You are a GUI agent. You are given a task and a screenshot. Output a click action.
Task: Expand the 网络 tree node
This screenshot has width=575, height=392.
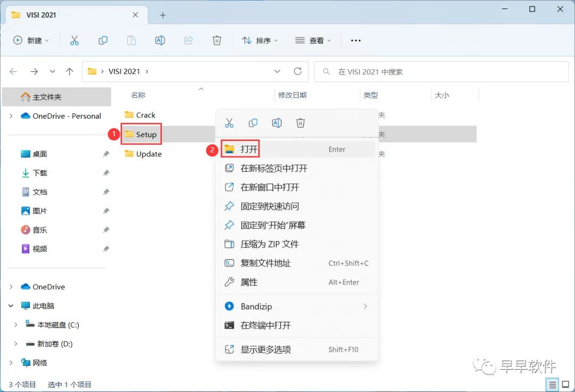[11, 363]
